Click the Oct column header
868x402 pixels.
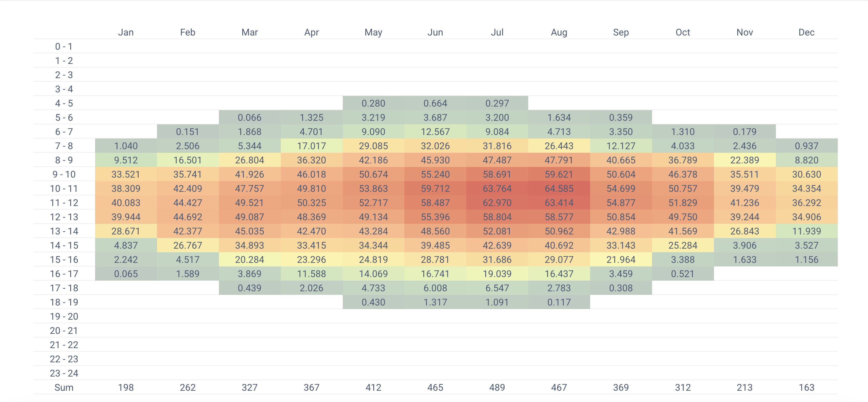pyautogui.click(x=683, y=32)
